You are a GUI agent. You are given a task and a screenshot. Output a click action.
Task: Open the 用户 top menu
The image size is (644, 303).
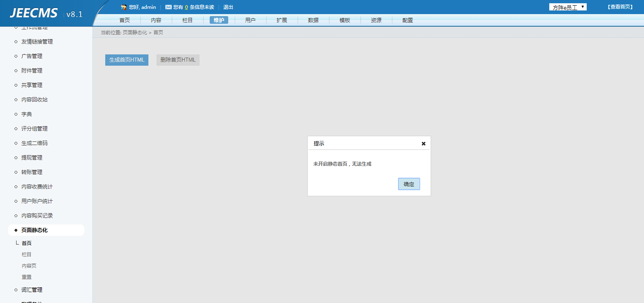tap(250, 20)
